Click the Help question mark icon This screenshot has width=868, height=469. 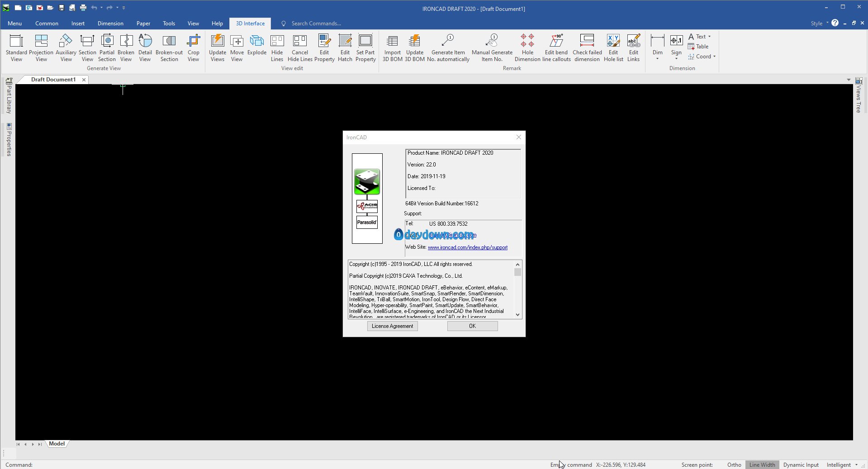[x=835, y=23]
